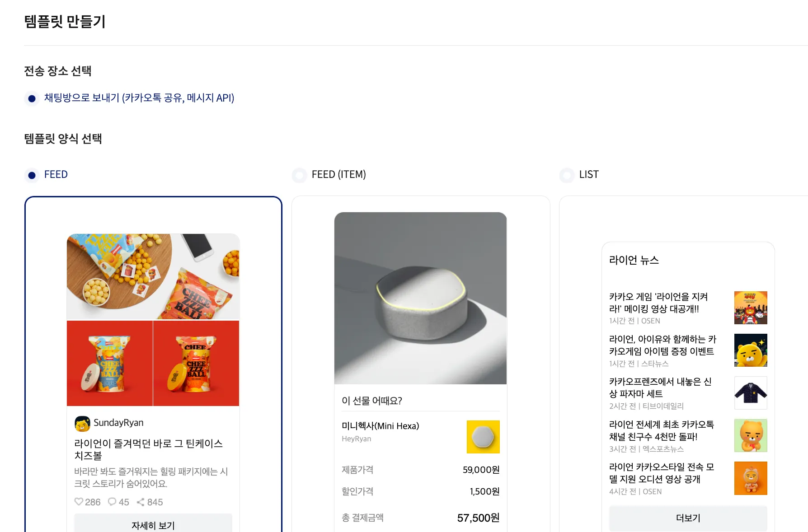Select the FEED (ITEM) template radio button
This screenshot has height=532, width=808.
(x=299, y=175)
